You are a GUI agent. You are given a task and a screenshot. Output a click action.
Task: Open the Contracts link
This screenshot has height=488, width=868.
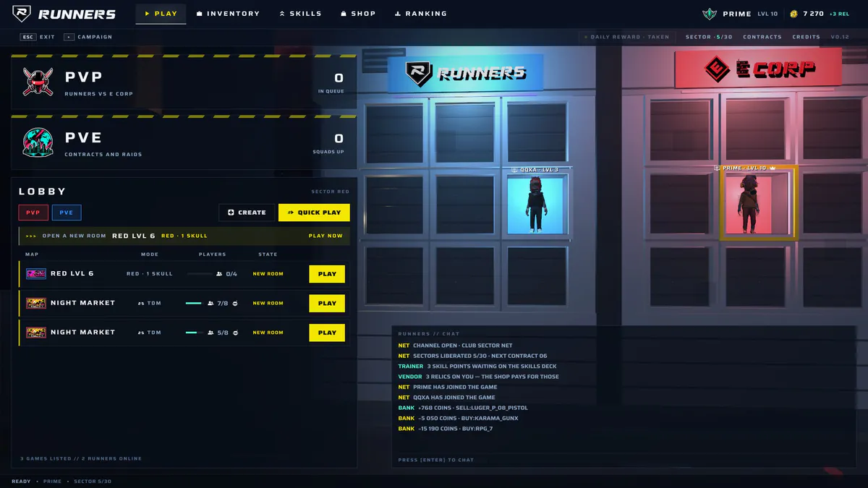point(762,37)
